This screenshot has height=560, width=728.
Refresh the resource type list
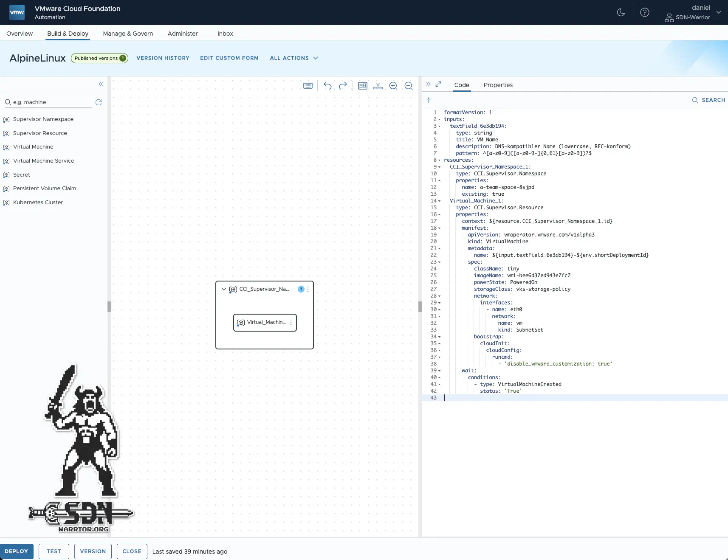99,102
